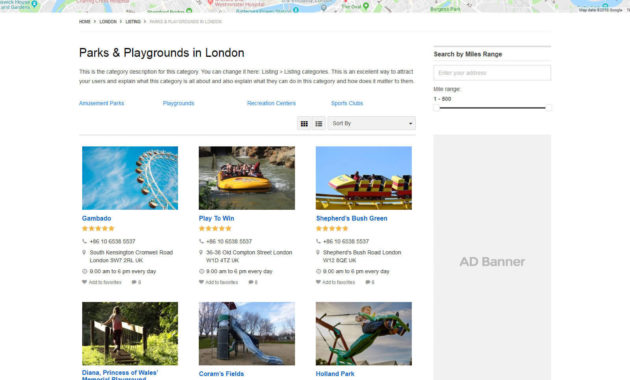
Task: Click the left handle of mile range slider
Action: click(436, 108)
